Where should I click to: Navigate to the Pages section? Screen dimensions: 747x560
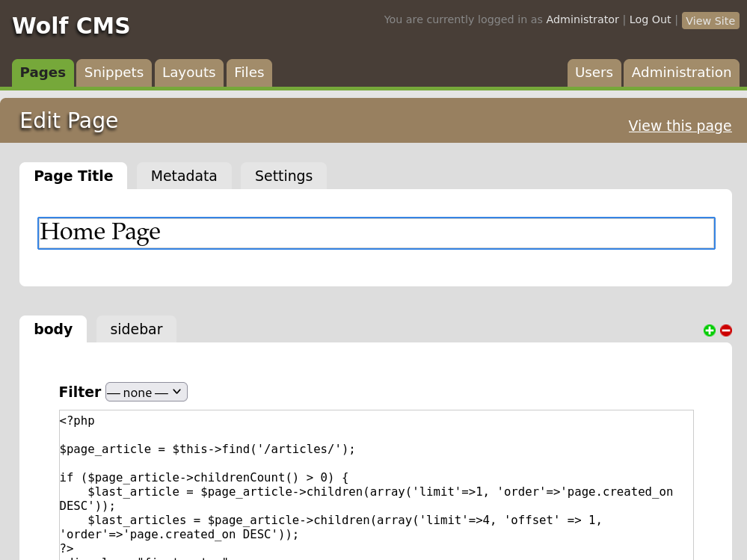pyautogui.click(x=43, y=73)
